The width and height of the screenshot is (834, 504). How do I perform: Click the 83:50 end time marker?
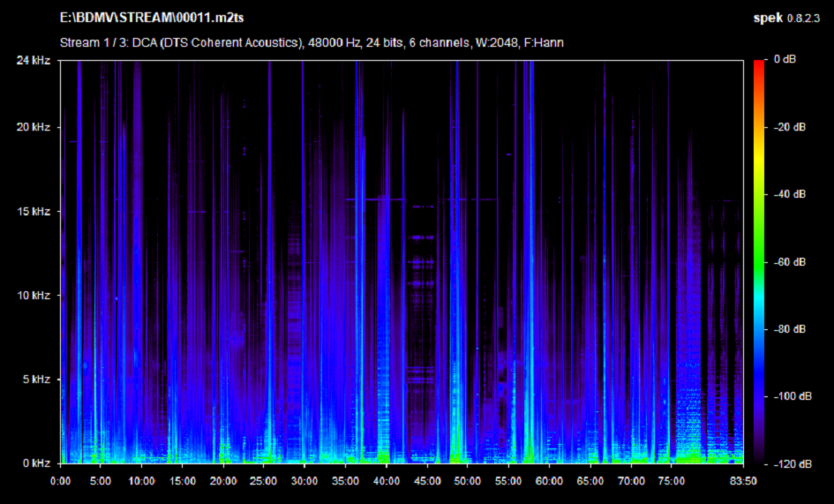point(740,481)
